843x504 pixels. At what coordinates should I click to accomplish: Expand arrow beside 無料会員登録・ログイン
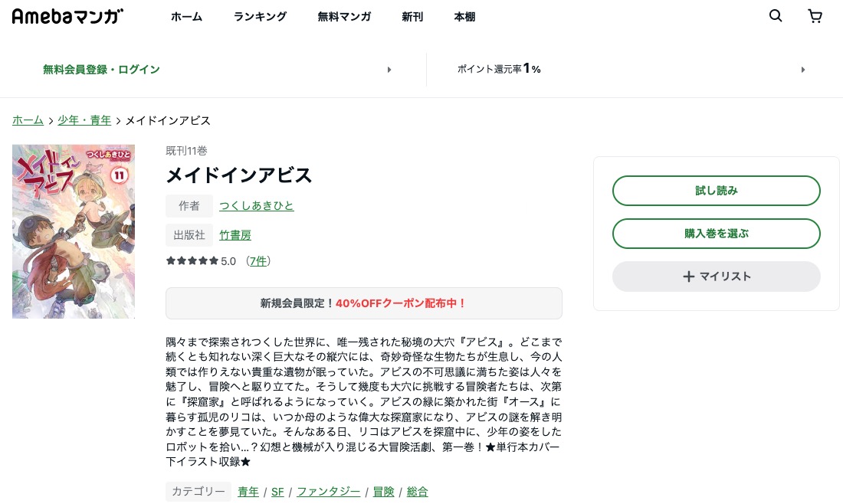point(389,69)
